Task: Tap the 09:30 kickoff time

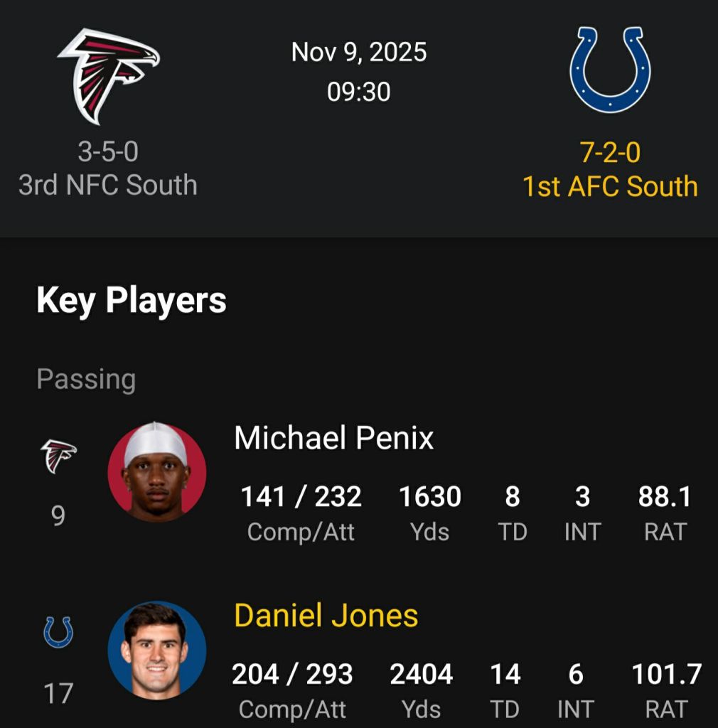Action: click(x=359, y=92)
